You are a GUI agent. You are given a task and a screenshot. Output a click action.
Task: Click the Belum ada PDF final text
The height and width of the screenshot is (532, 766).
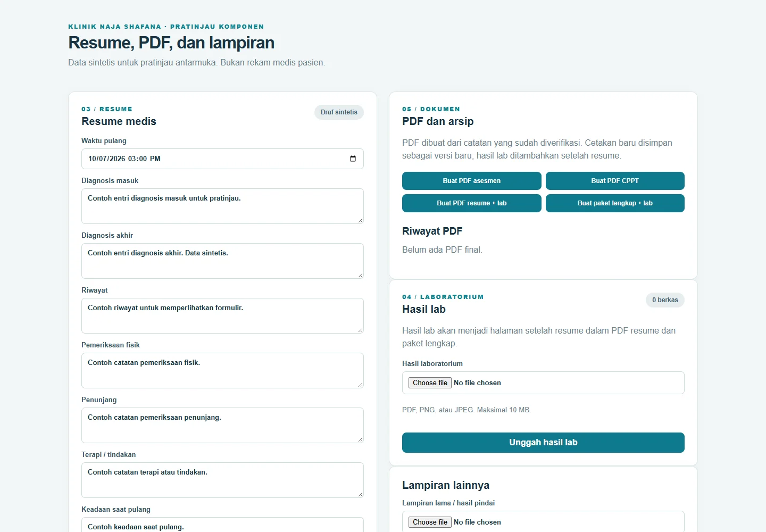[x=442, y=250]
